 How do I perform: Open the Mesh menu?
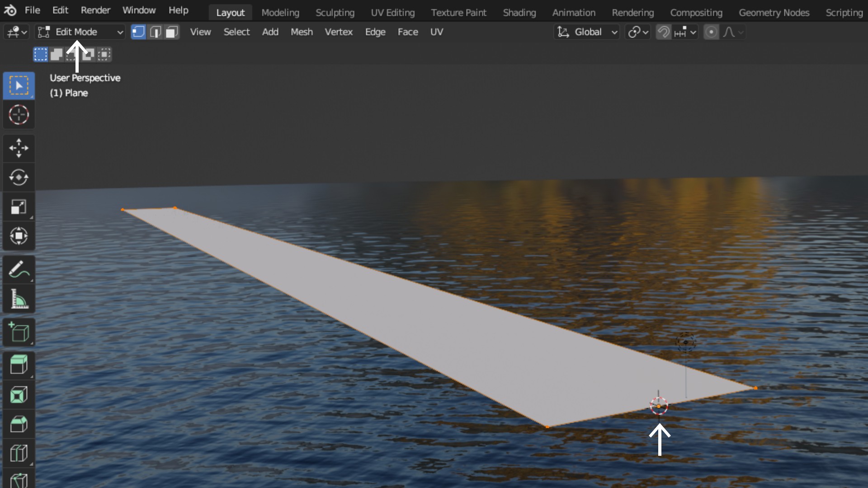302,32
